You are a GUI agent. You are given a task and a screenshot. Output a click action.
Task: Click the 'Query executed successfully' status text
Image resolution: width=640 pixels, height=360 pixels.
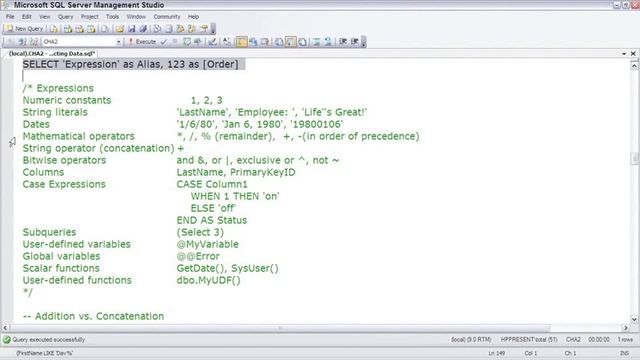coord(48,340)
